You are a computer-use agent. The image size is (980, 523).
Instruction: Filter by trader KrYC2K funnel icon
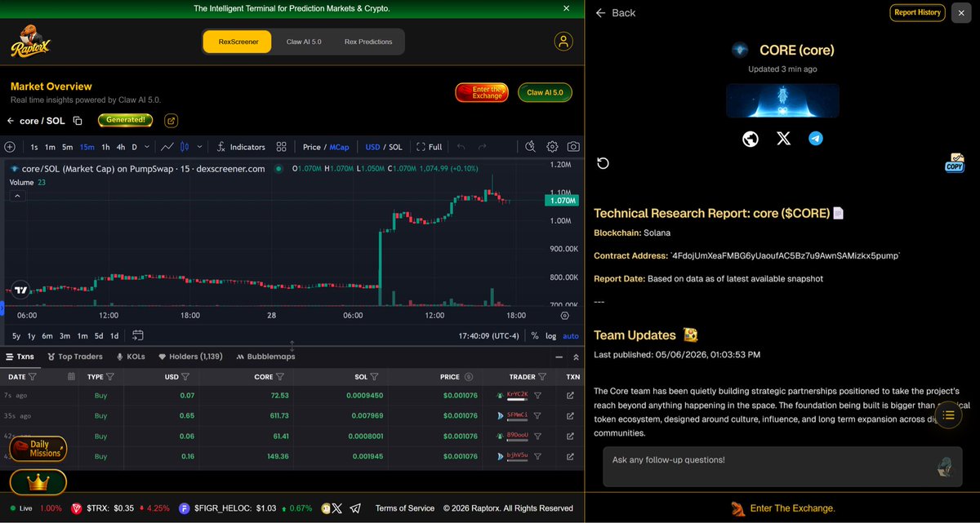pyautogui.click(x=537, y=395)
